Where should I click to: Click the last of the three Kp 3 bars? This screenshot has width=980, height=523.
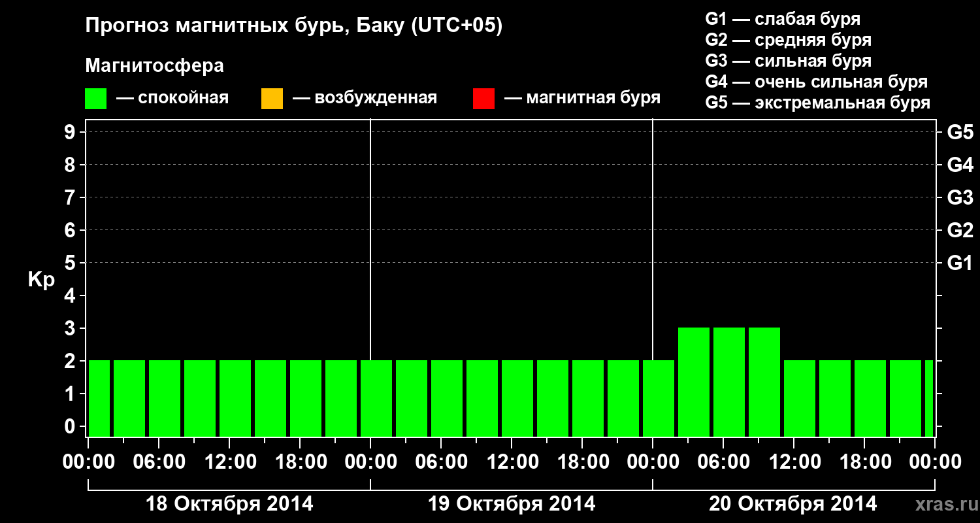pos(764,382)
